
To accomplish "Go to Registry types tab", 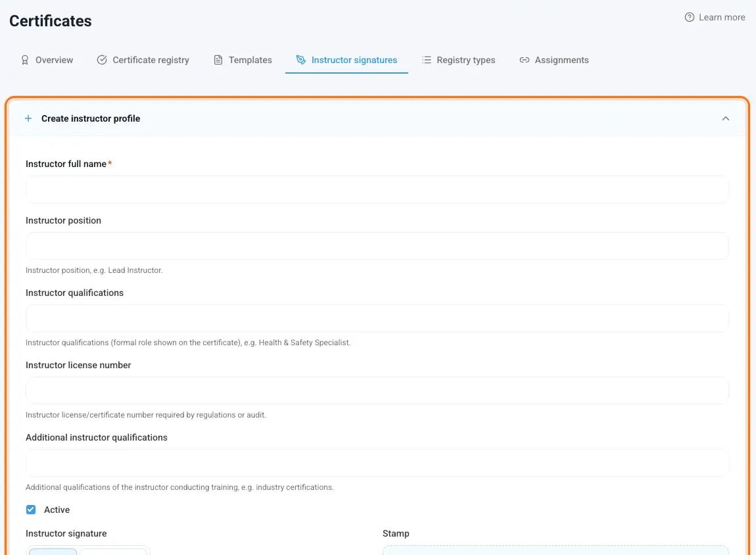I will coord(458,60).
